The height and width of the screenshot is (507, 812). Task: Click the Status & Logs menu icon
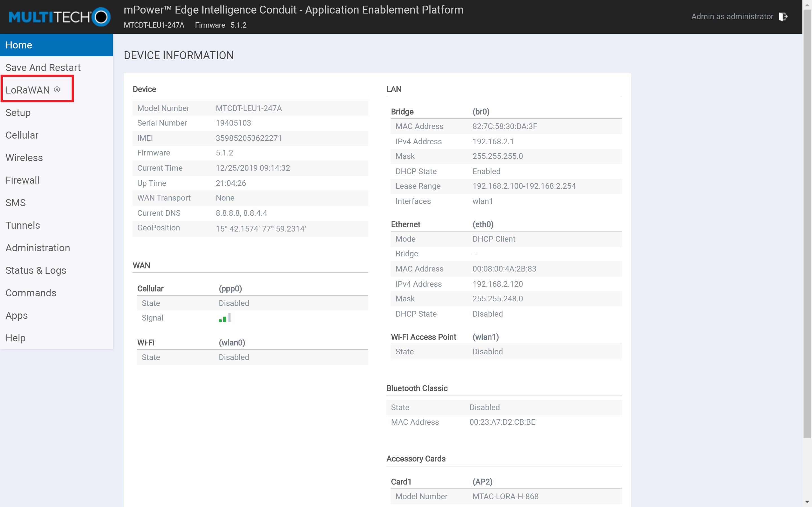pyautogui.click(x=36, y=270)
